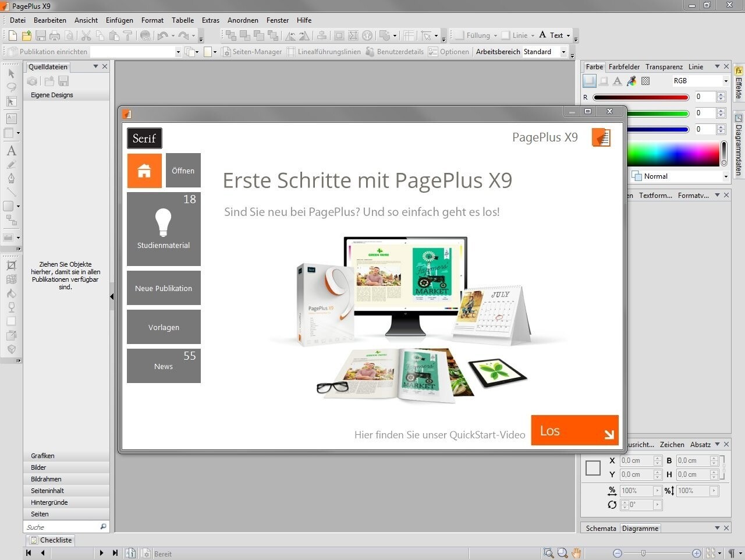The width and height of the screenshot is (745, 560).
Task: Select the Pen tool
Action: point(11,179)
